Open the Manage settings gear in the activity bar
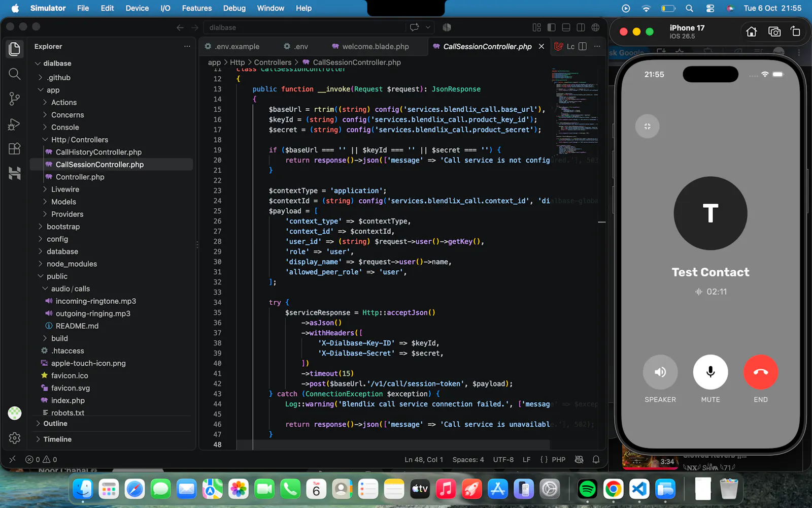 tap(14, 438)
